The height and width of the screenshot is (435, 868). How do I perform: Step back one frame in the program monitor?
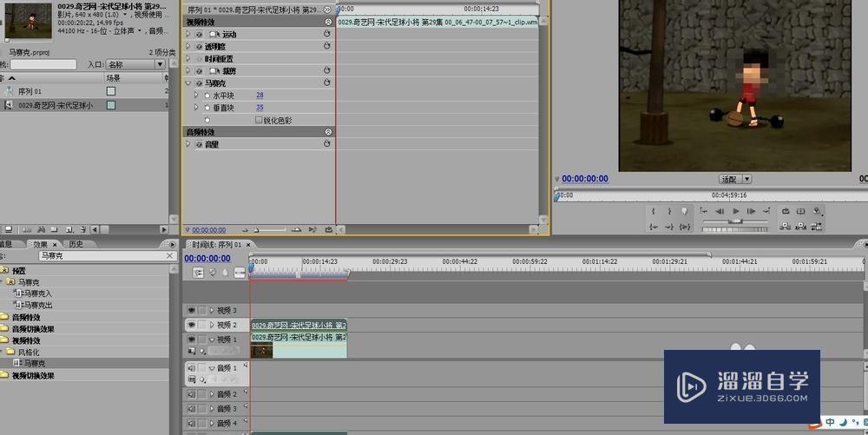720,211
